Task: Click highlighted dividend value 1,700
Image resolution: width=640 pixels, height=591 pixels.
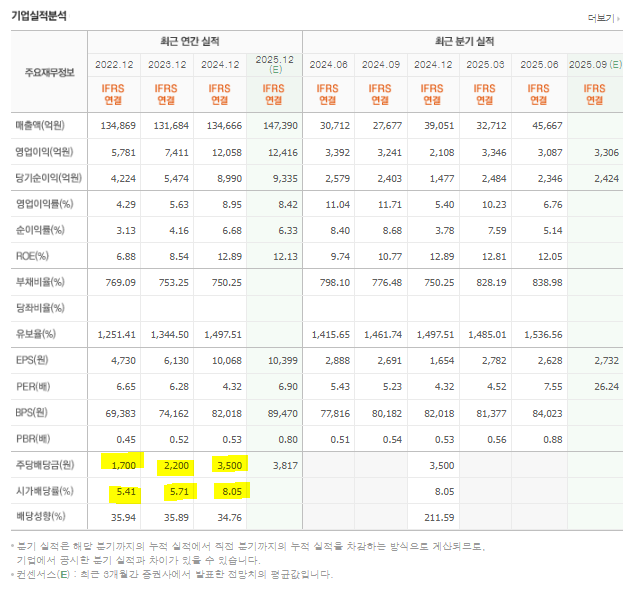Action: click(x=124, y=465)
